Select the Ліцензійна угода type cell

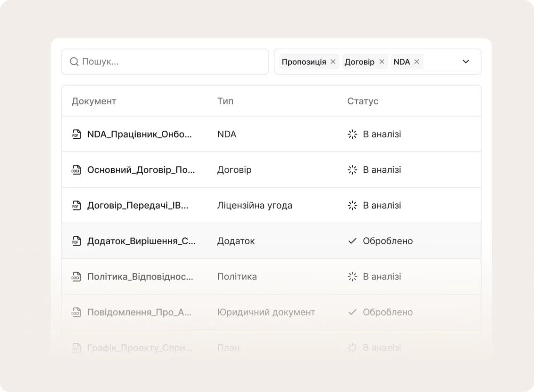pos(254,206)
